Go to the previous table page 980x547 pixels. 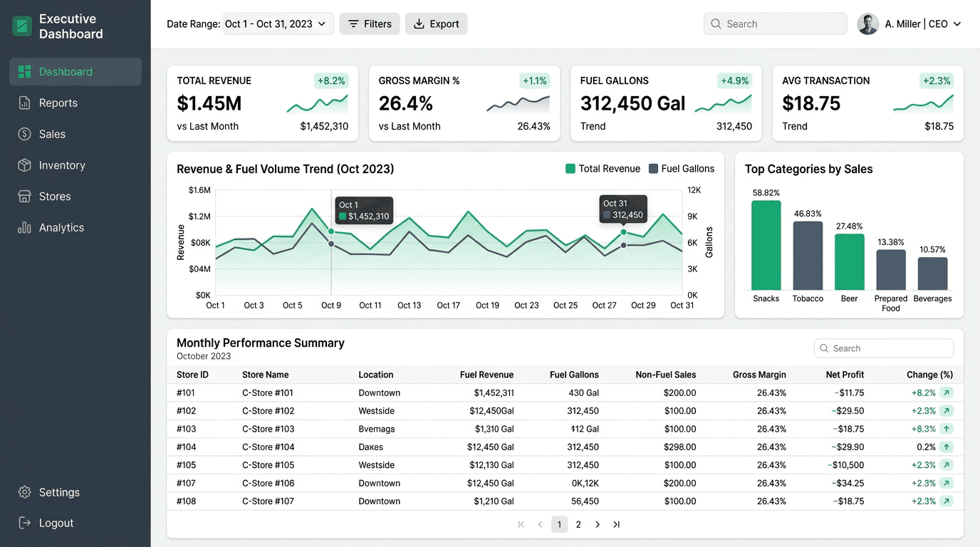click(540, 525)
